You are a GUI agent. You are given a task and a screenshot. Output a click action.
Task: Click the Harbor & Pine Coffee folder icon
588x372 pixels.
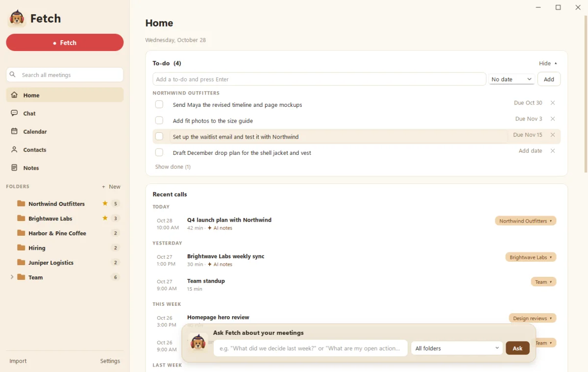pos(21,233)
